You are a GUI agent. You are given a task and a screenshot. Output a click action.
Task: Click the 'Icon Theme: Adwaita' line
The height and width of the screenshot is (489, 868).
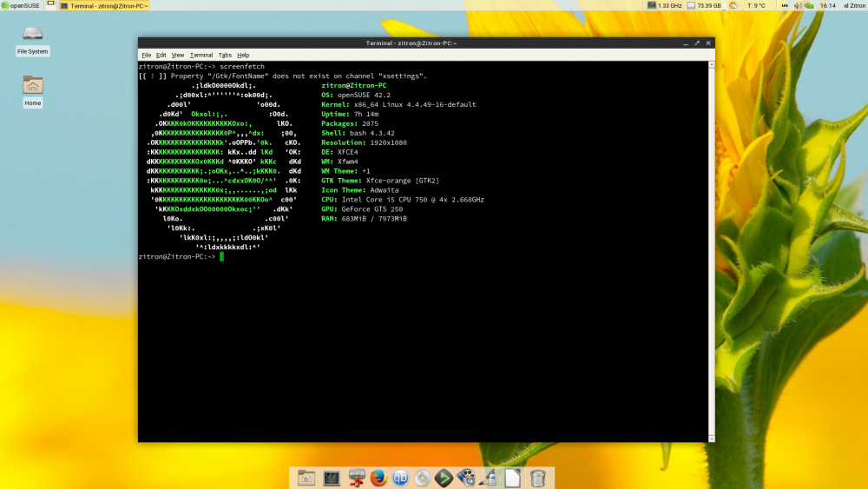(360, 190)
